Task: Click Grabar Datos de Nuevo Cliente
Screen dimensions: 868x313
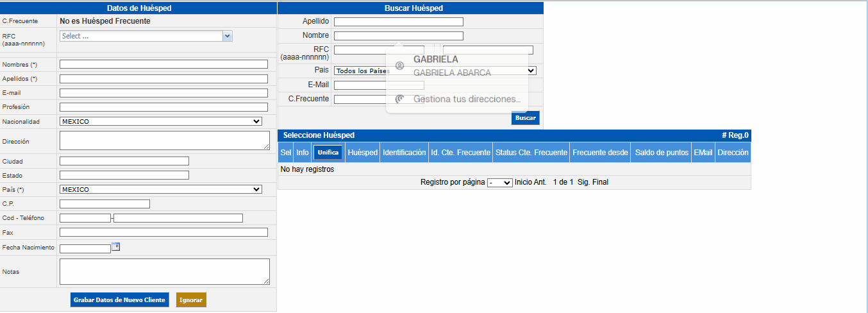Action: click(x=119, y=300)
